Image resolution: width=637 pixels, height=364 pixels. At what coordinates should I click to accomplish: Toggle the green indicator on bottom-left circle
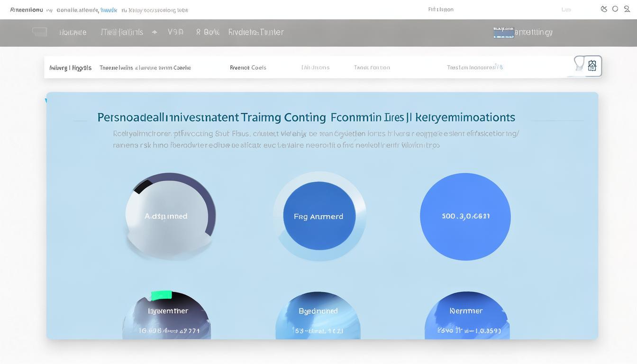[x=161, y=295]
